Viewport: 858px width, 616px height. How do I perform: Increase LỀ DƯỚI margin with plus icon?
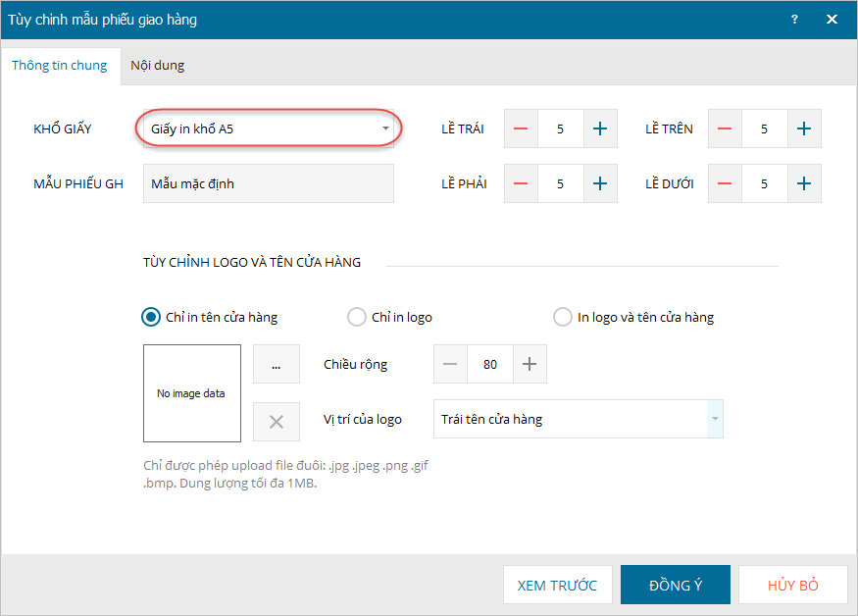[x=804, y=183]
